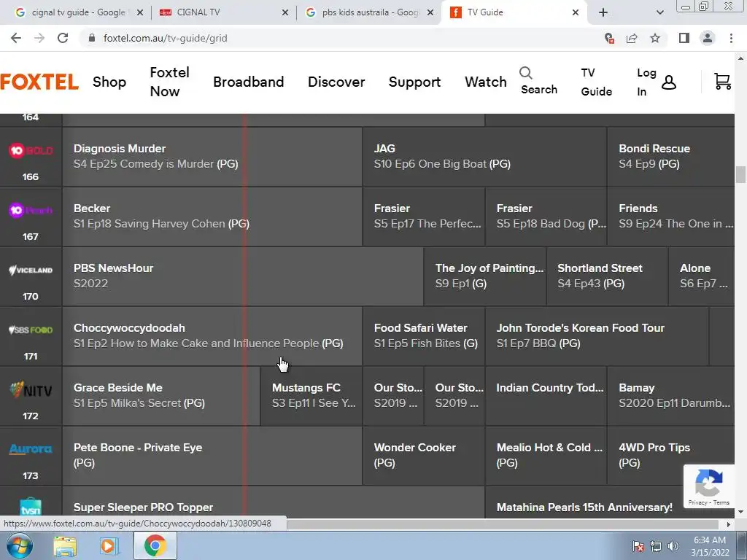Select the NITV channel logo
The height and width of the screenshot is (560, 747).
pyautogui.click(x=31, y=390)
